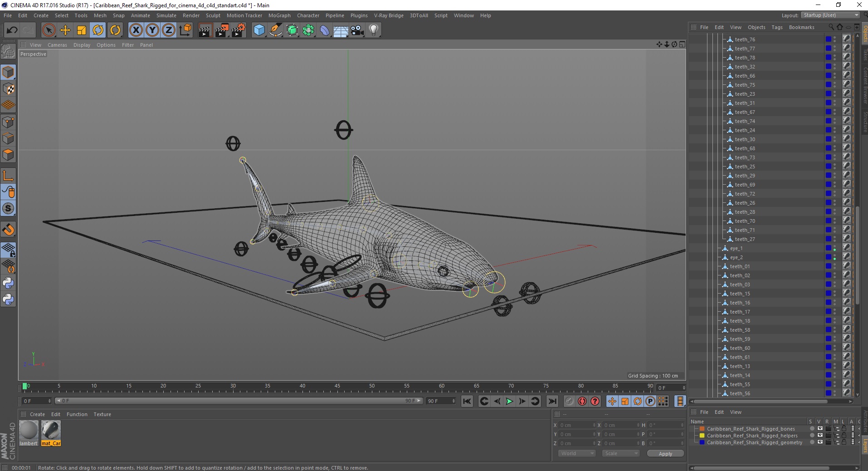The height and width of the screenshot is (471, 868).
Task: Click Render View clapperboard icon
Action: pos(205,30)
